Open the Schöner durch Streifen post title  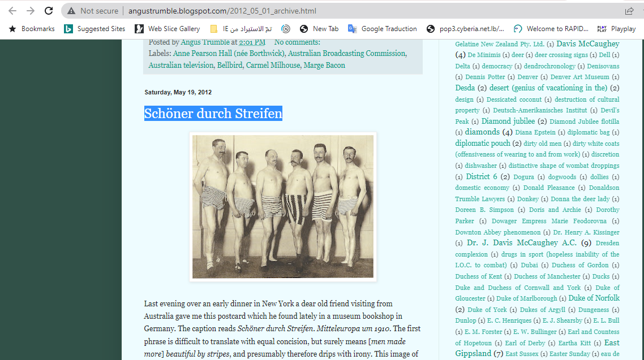(x=213, y=114)
